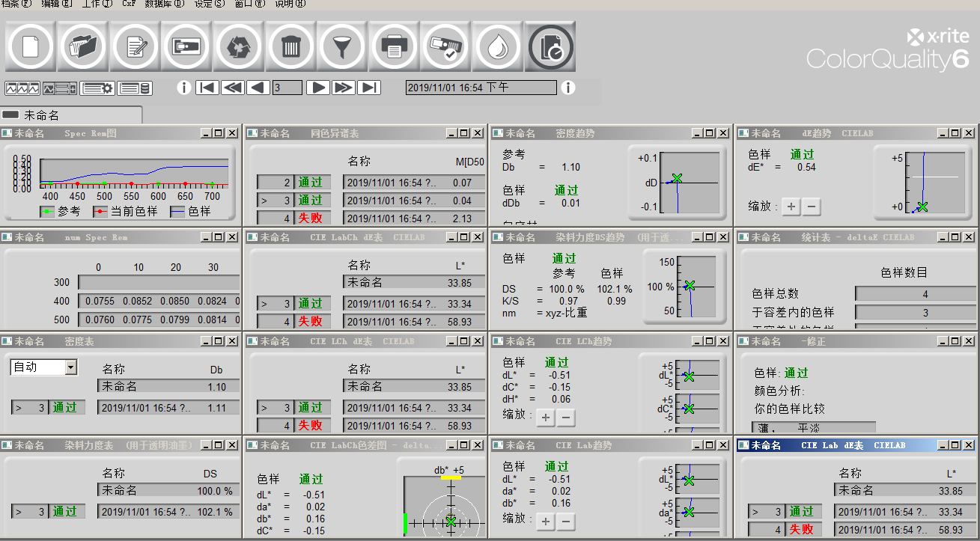Click the 薄, 平淡 analysis box in 修正 panel
Image resolution: width=980 pixels, height=541 pixels.
pos(815,428)
